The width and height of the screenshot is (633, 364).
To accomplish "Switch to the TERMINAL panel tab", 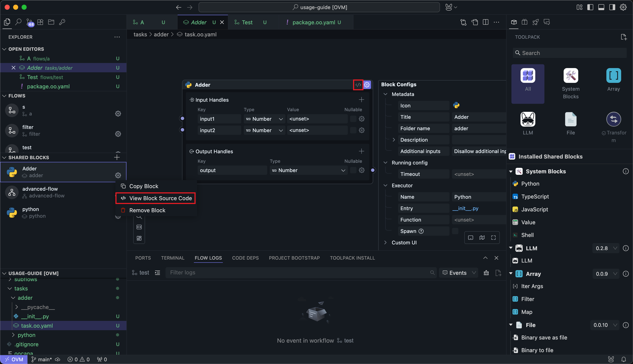I will click(x=173, y=258).
